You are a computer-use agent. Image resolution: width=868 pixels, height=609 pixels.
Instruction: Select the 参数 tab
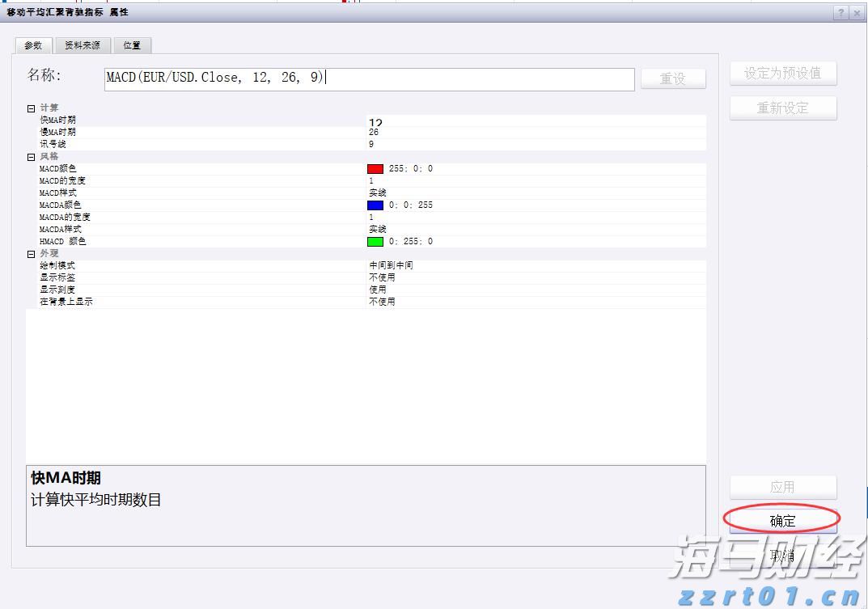tap(33, 45)
